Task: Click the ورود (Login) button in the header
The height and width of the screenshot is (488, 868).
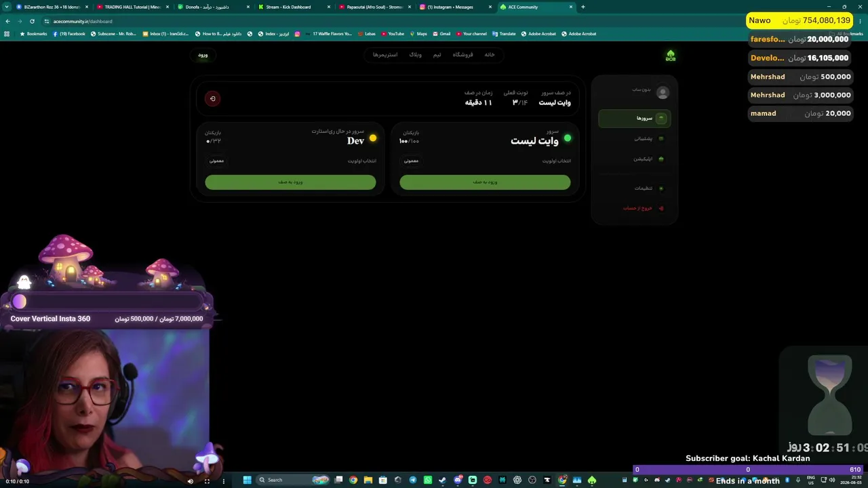Action: pos(203,55)
